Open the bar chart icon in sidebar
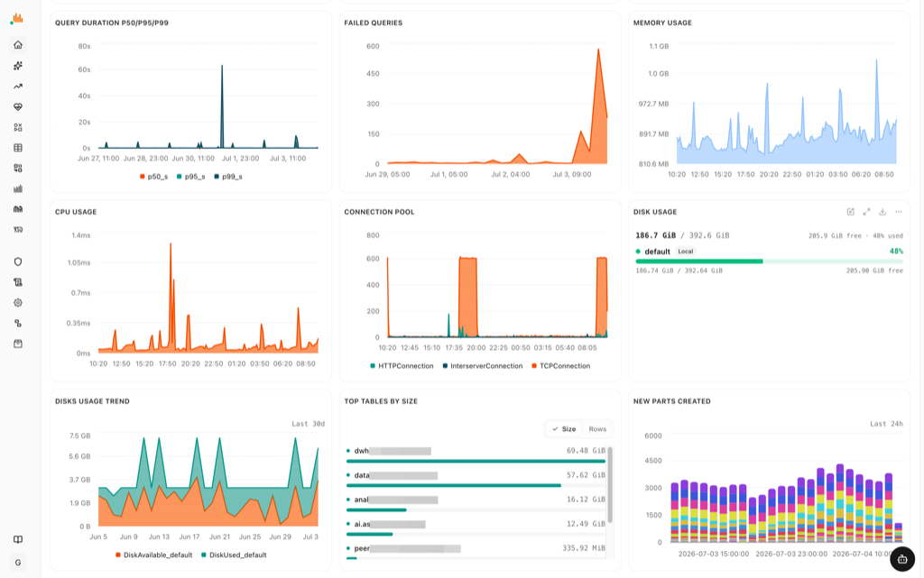Screen dimensions: 924x578 pyautogui.click(x=18, y=189)
